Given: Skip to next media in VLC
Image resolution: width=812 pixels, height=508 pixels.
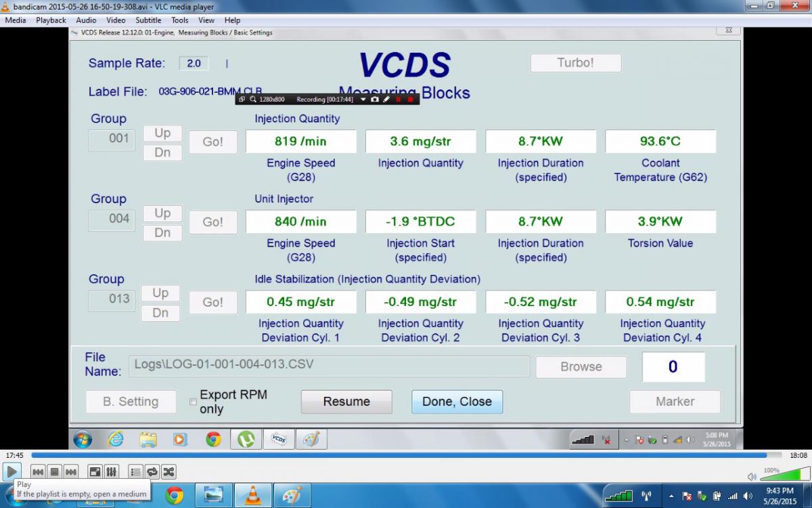Looking at the screenshot, I should pyautogui.click(x=70, y=471).
